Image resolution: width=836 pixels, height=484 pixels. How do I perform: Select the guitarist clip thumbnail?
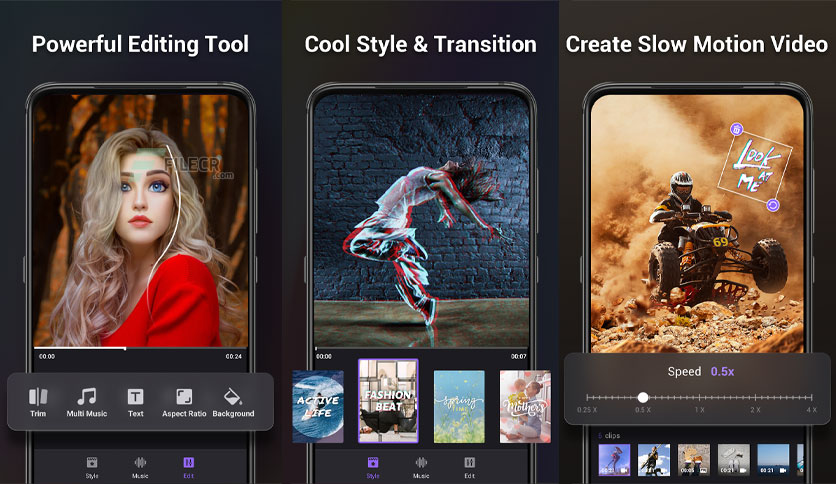pos(654,459)
